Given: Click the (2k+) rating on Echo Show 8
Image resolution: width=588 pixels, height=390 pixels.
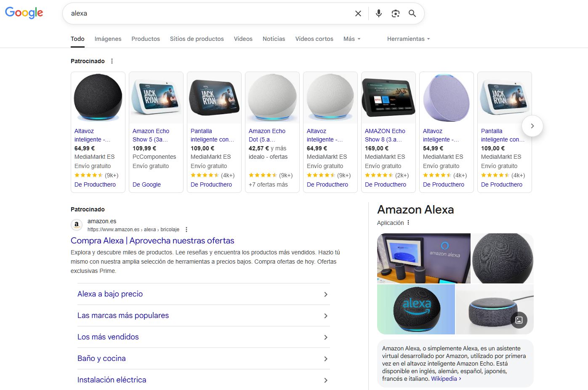Looking at the screenshot, I should point(402,175).
